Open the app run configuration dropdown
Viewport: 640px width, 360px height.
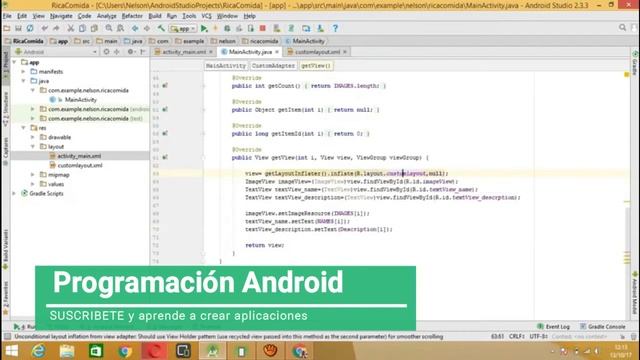coord(183,29)
